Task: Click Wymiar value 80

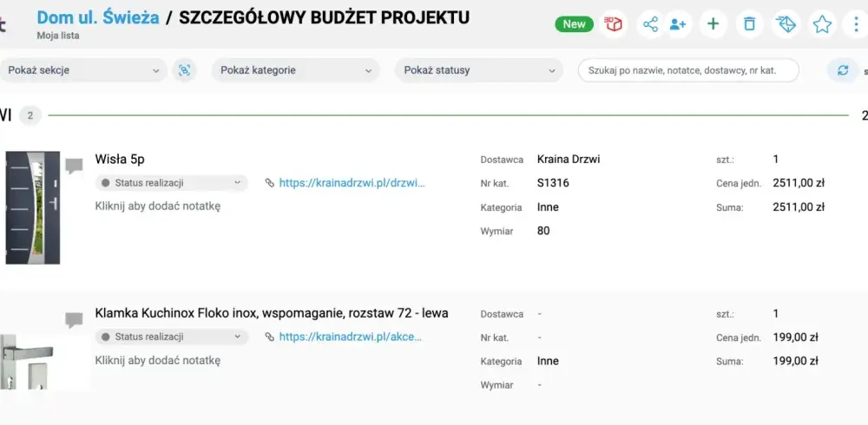Action: pyautogui.click(x=543, y=231)
